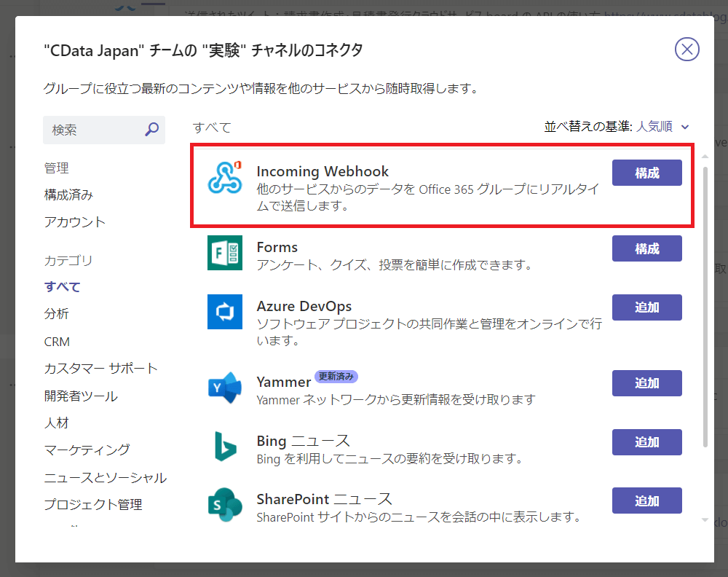Click the Forms title text
The image size is (728, 577).
[x=277, y=247]
